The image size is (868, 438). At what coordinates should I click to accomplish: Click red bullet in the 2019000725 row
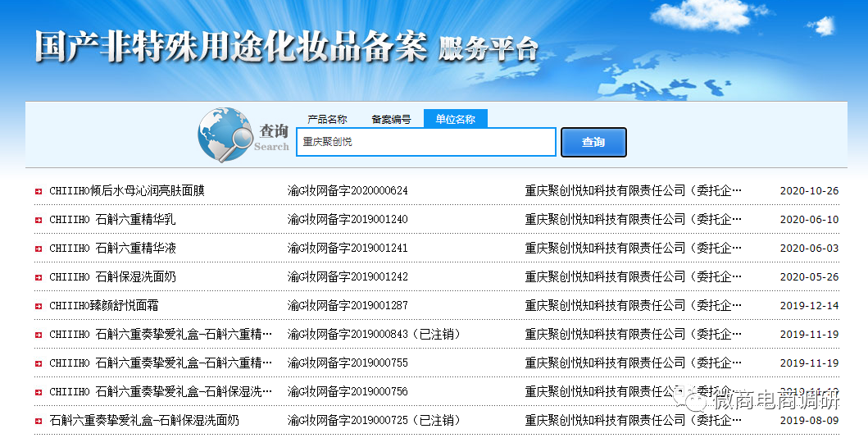click(39, 422)
